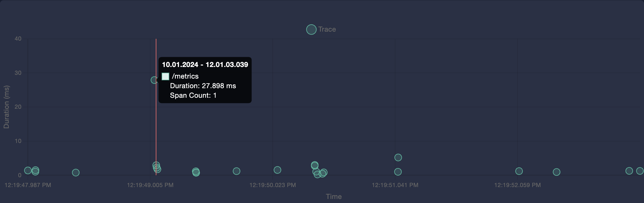Click trace point just right of 12:19:50.023 PM gridline
The height and width of the screenshot is (203, 644).
pyautogui.click(x=277, y=170)
